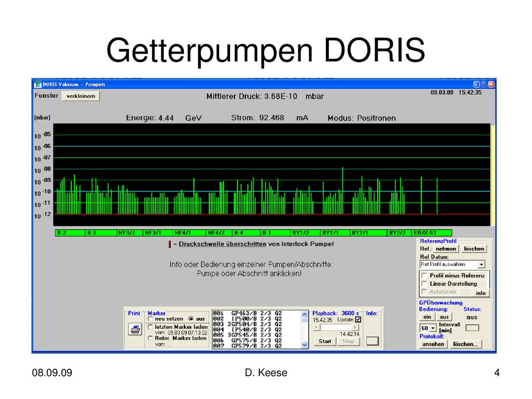Select 'Refer. Marker laden' radio option
This screenshot has width=532, height=399.
tap(151, 338)
